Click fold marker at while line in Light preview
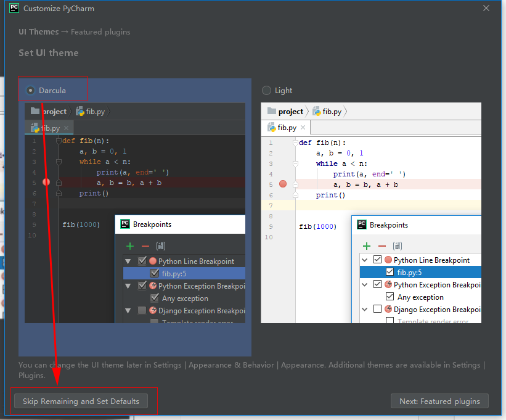506x420 pixels. pyautogui.click(x=295, y=163)
